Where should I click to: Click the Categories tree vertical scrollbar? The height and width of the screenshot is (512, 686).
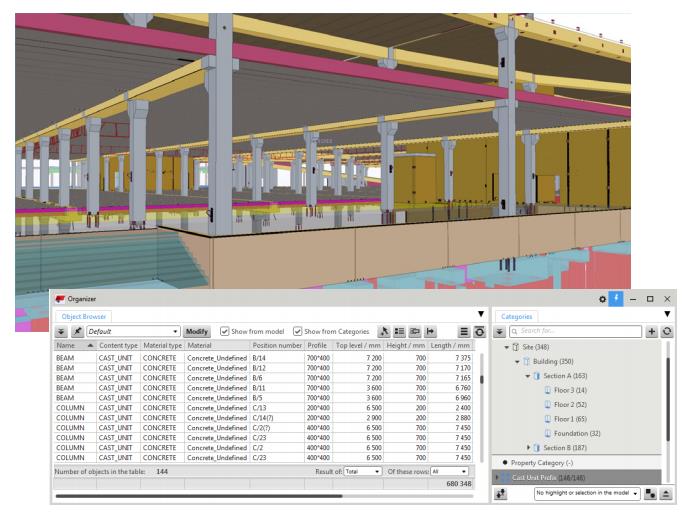668,398
